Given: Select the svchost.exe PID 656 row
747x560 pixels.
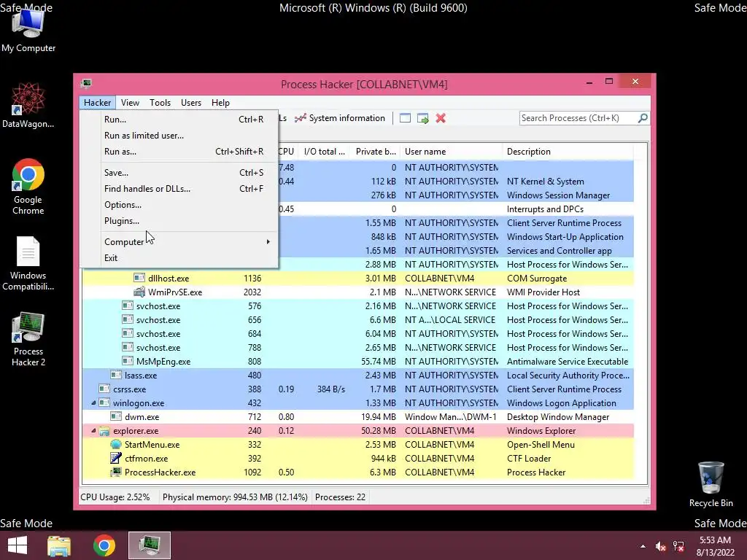Looking at the screenshot, I should coord(357,319).
